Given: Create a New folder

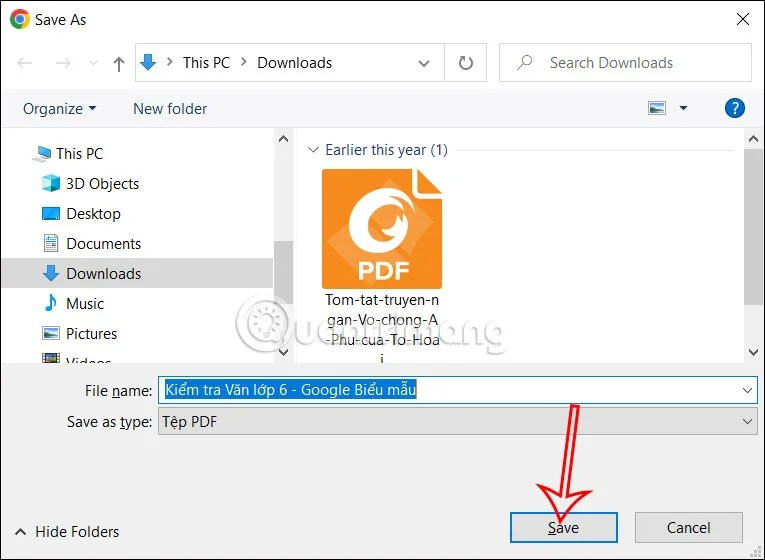Looking at the screenshot, I should (170, 108).
